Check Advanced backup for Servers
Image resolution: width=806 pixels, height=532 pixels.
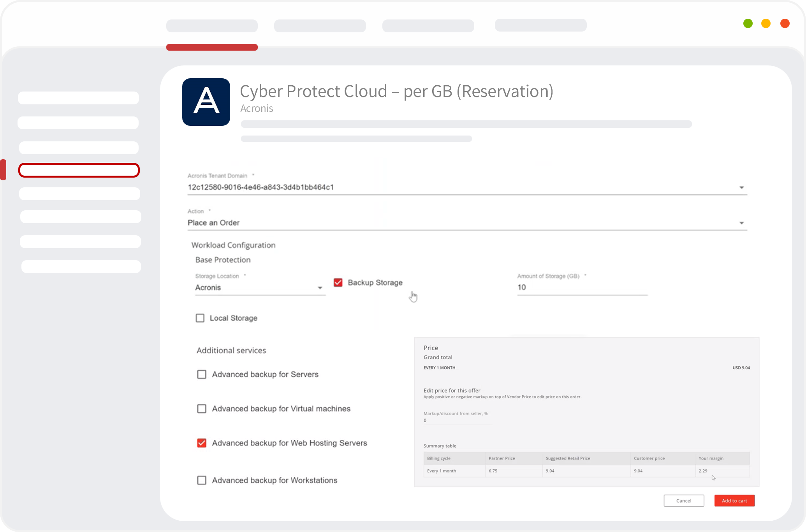[x=202, y=374]
